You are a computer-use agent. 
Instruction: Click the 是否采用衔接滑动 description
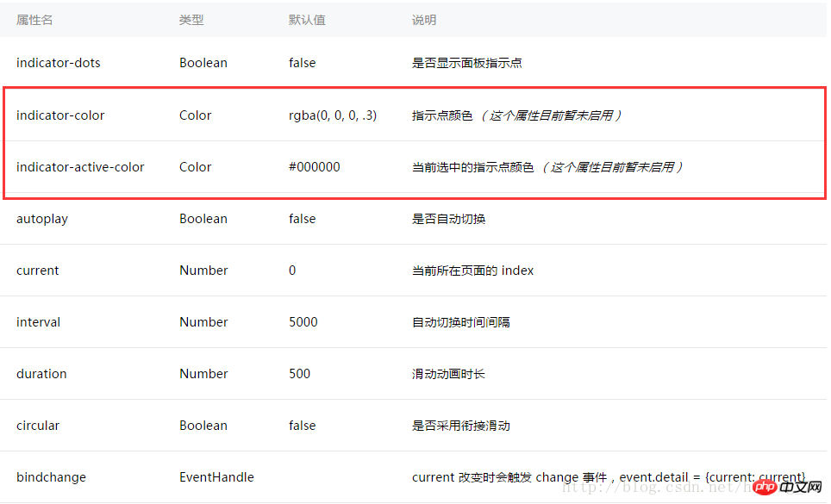[x=460, y=425]
